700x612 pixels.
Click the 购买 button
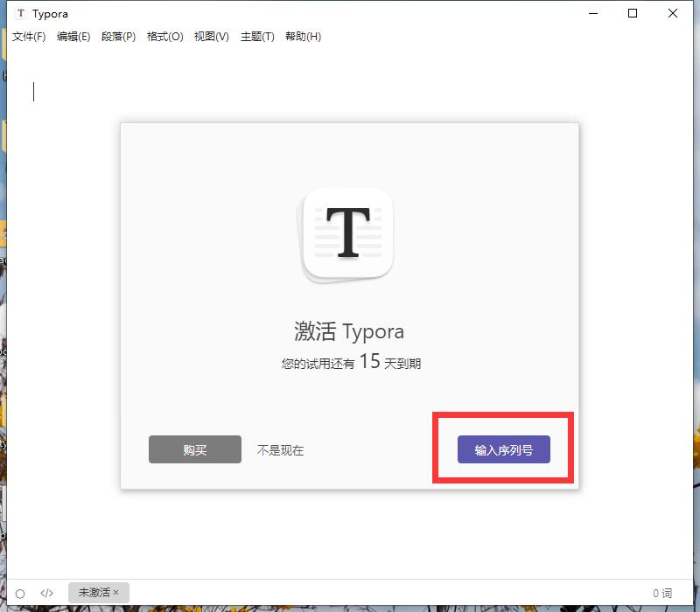coord(195,449)
